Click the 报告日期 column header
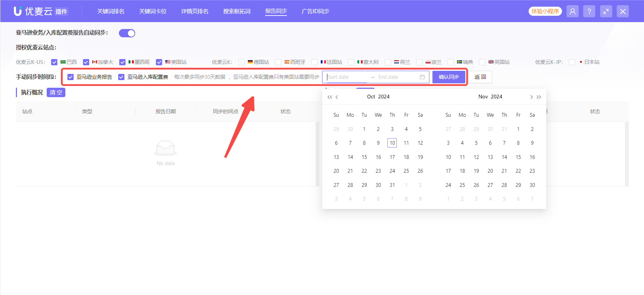The width and height of the screenshot is (644, 295). (166, 112)
